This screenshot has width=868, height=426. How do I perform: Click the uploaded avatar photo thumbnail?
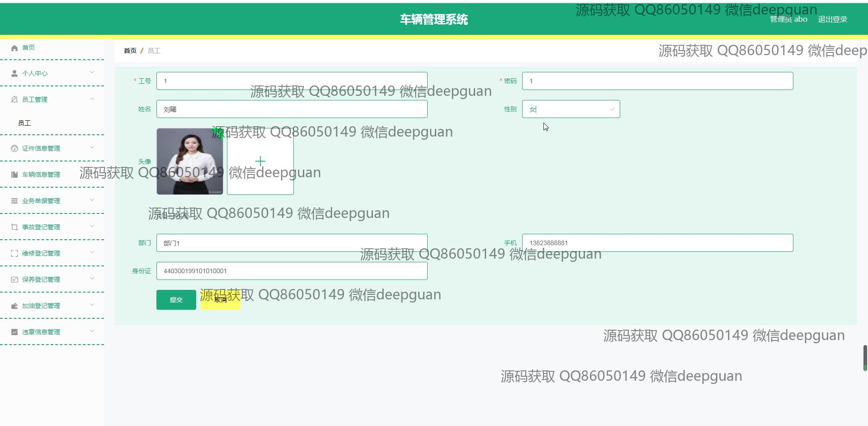[190, 161]
